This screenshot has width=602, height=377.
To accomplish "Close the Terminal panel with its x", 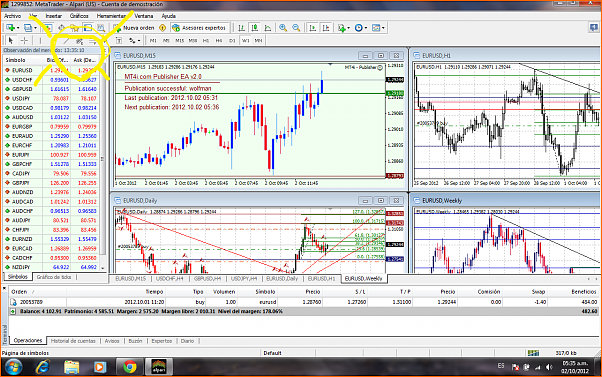I will 4,288.
